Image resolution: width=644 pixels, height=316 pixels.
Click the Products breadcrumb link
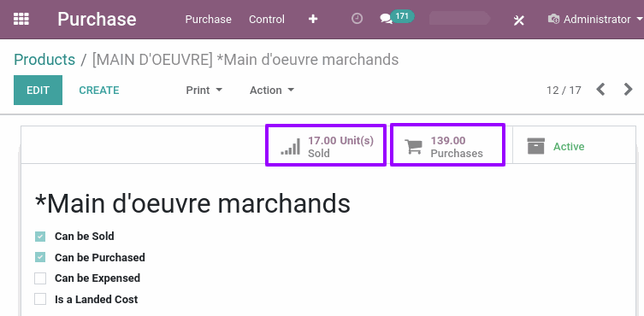point(44,60)
